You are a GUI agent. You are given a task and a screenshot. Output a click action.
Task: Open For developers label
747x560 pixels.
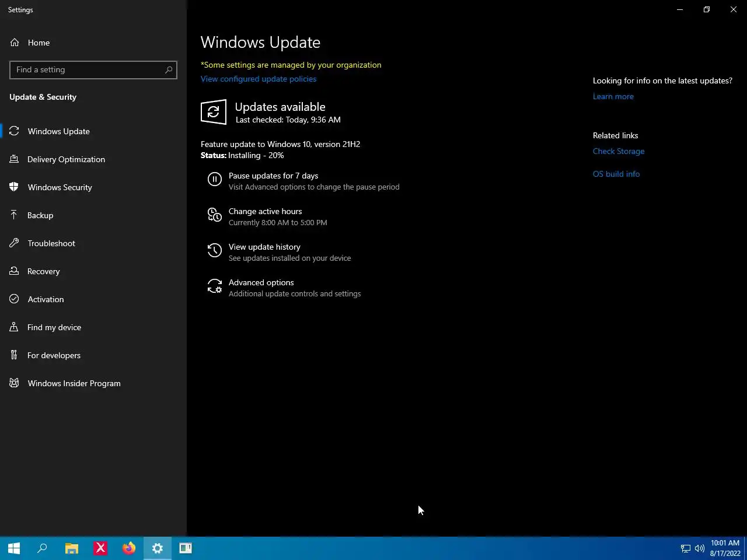[x=54, y=355]
